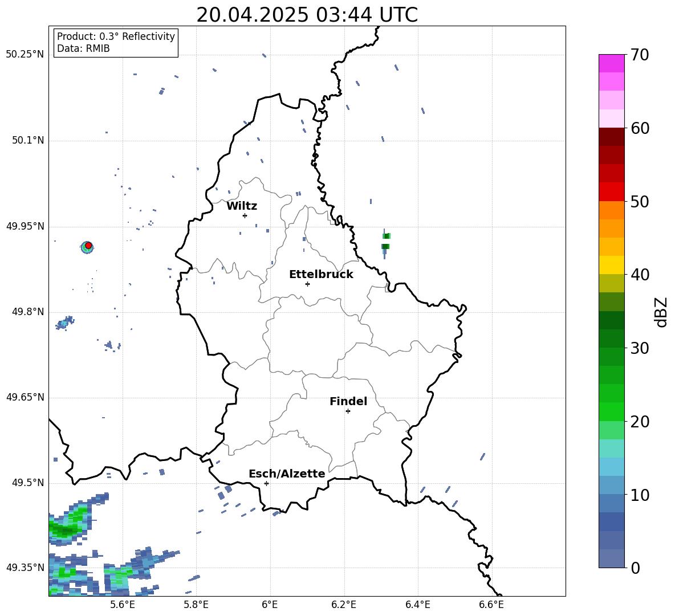This screenshot has width=675, height=616.
Task: Click the 50.25°N latitude label
Action: pyautogui.click(x=25, y=55)
